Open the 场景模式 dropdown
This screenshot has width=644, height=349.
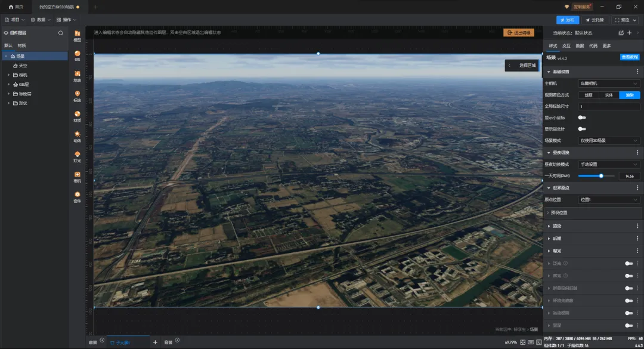pos(609,141)
